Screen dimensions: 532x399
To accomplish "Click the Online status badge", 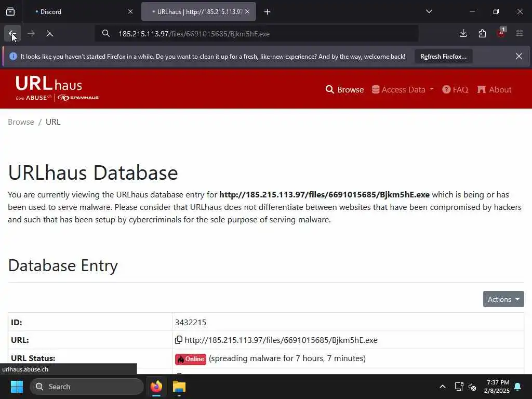I will point(191,359).
